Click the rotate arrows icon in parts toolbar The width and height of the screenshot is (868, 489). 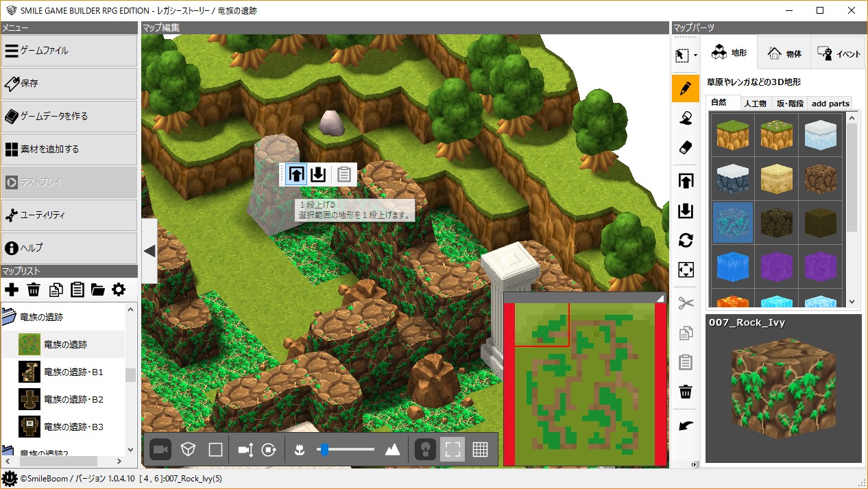click(x=685, y=240)
